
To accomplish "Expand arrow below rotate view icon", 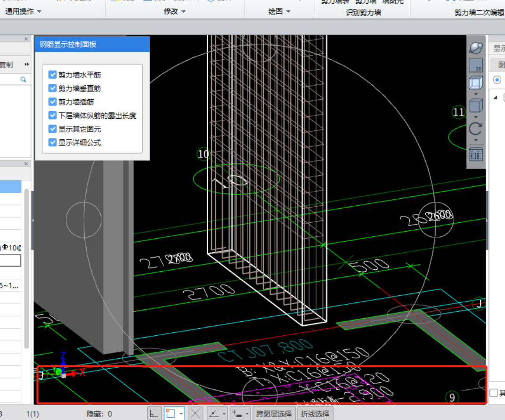I will [x=476, y=140].
